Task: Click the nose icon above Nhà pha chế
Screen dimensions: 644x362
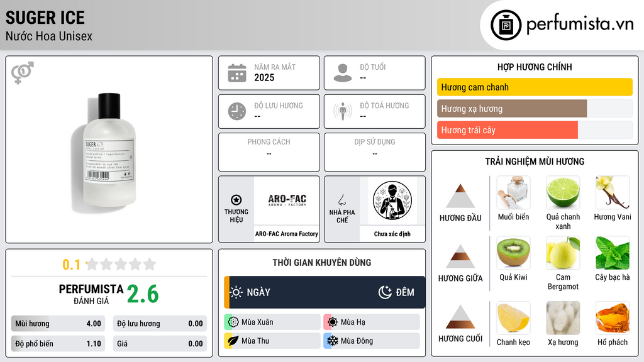Action: tap(341, 200)
